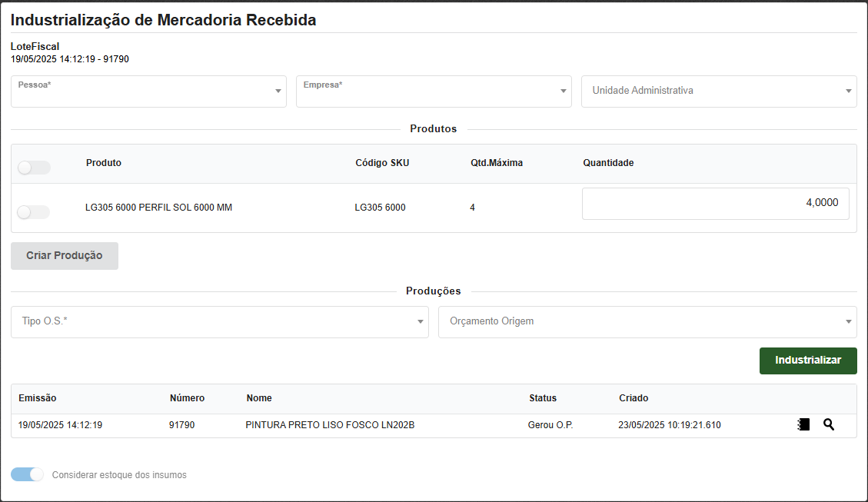Click the Produto column header

104,163
